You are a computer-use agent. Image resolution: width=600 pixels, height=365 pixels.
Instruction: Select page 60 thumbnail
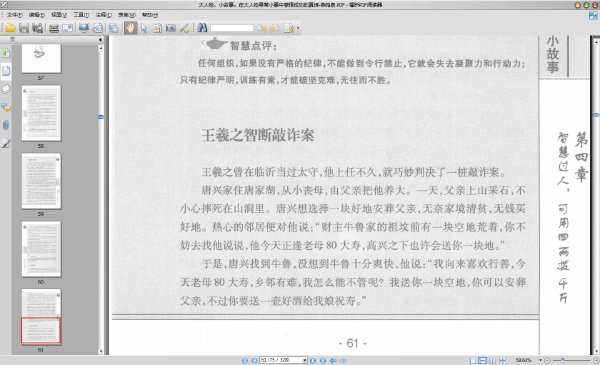41,249
